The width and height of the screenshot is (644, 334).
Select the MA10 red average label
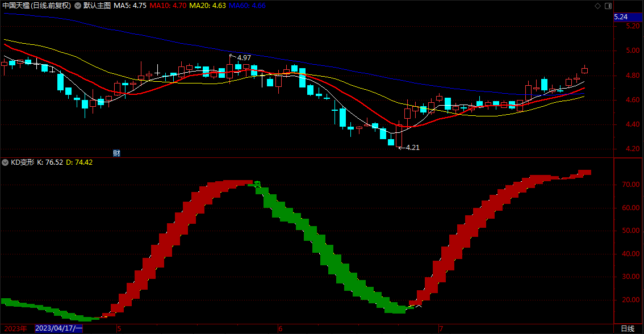168,6
